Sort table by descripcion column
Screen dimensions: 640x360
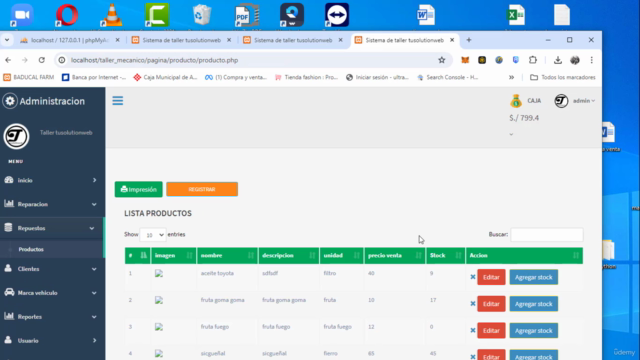coord(289,256)
